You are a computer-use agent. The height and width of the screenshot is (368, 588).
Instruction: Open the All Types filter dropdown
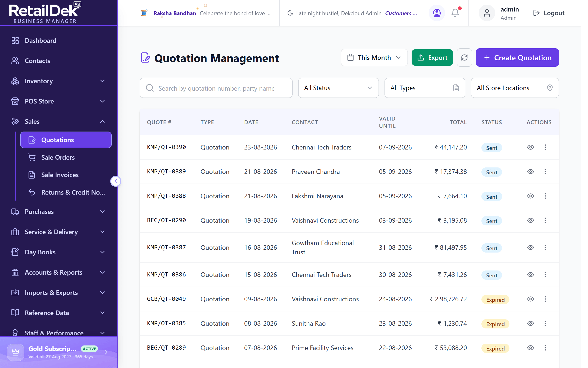(x=424, y=88)
